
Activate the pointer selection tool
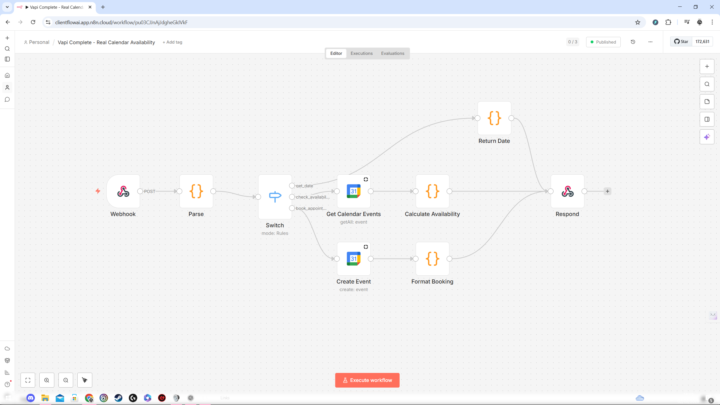[x=84, y=380]
